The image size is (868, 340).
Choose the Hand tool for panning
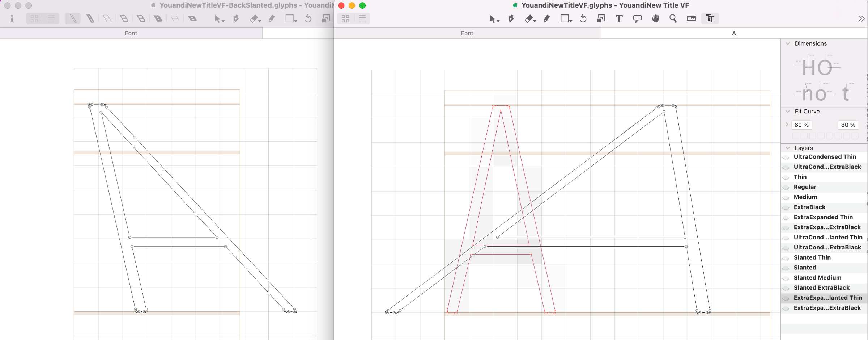pyautogui.click(x=655, y=18)
